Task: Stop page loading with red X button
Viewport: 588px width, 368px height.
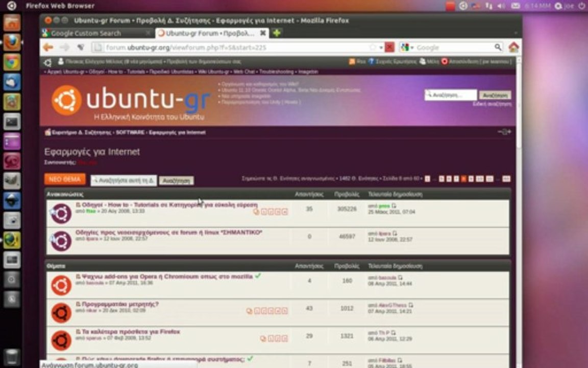Action: coord(389,48)
